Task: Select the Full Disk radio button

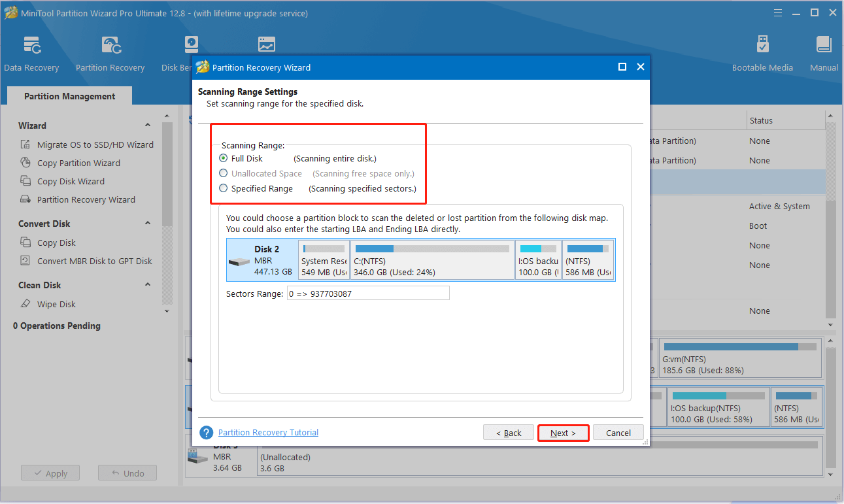Action: point(224,158)
